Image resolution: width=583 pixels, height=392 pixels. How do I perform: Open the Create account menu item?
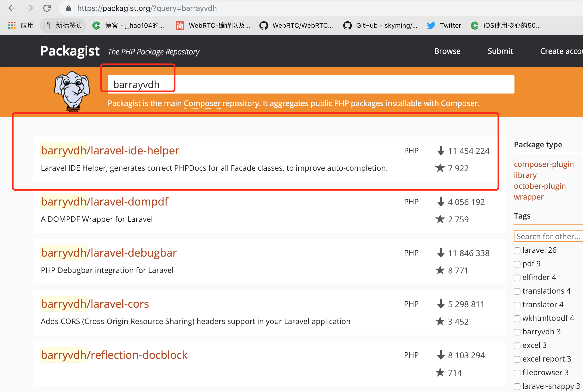(561, 51)
